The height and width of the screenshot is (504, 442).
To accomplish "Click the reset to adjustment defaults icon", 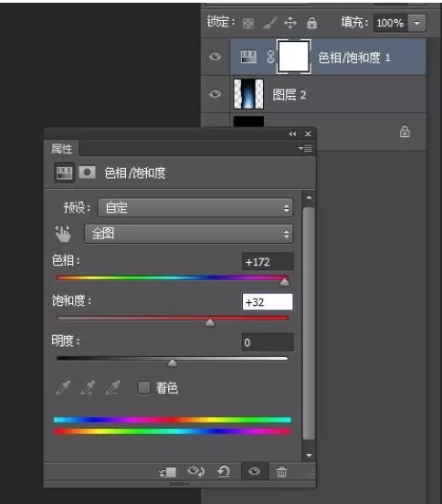I will pyautogui.click(x=224, y=471).
